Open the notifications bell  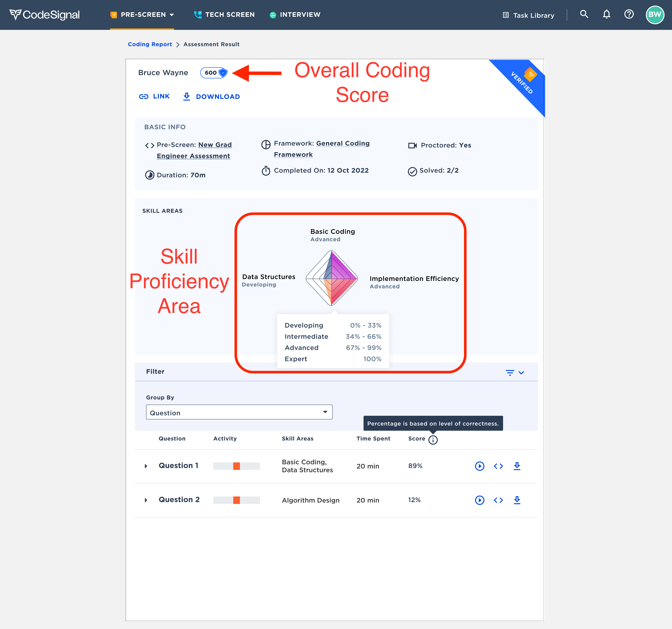tap(607, 14)
